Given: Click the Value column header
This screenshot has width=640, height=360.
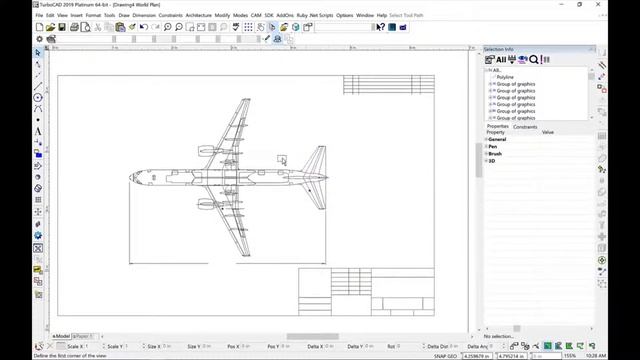Looking at the screenshot, I should pos(548,133).
